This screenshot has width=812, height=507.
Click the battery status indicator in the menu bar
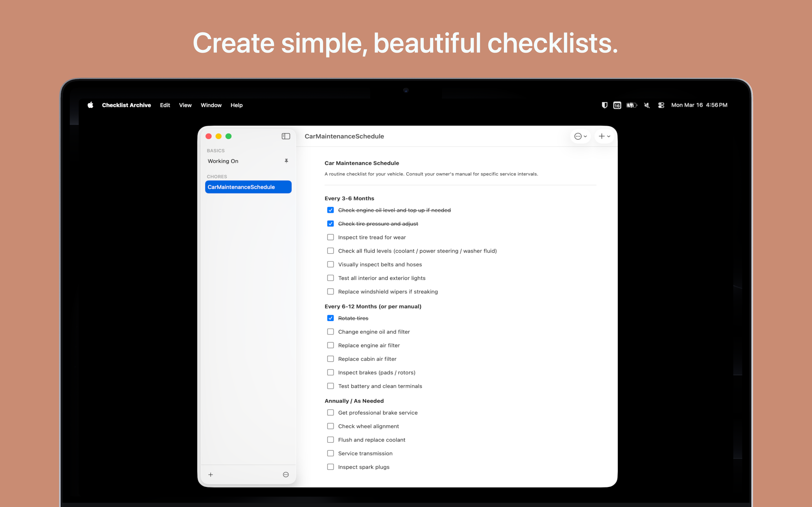632,105
